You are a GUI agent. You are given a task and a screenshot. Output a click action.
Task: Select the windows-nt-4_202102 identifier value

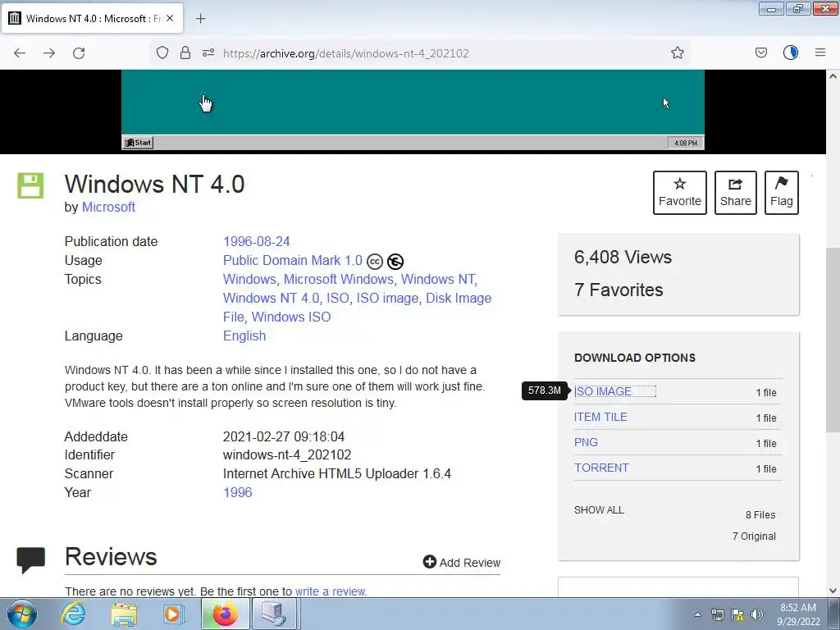(x=287, y=454)
